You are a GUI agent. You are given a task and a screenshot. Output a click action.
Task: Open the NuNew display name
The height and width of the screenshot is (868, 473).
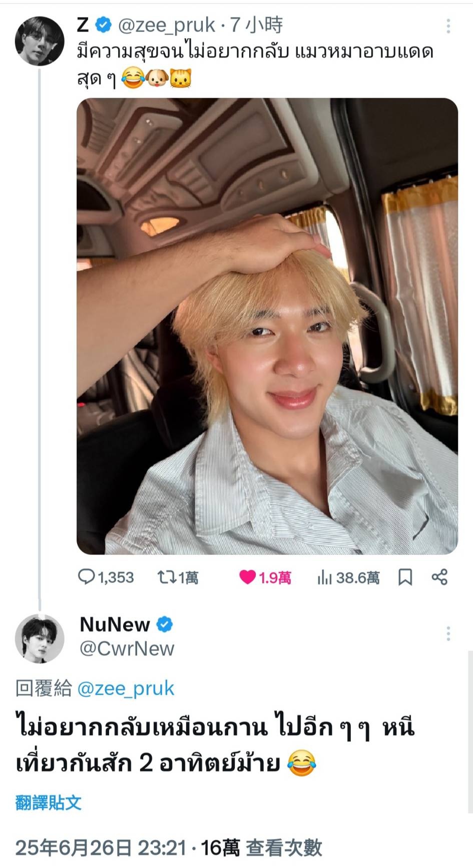pos(115,625)
